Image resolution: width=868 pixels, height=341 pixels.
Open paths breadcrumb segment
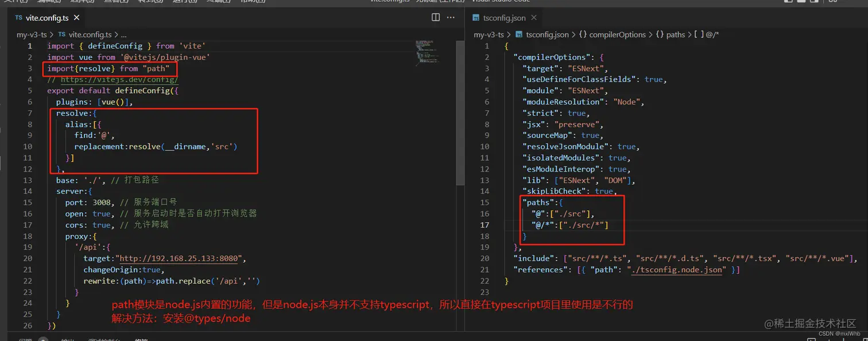pos(671,34)
